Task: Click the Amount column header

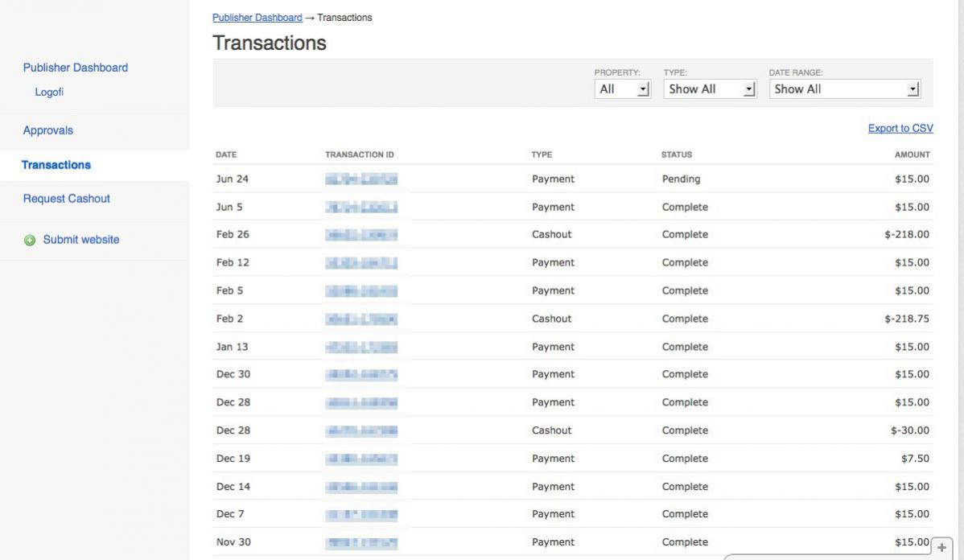Action: click(x=912, y=154)
